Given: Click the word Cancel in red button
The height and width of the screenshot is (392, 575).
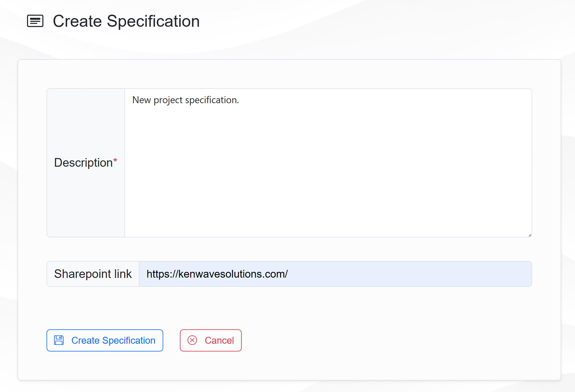Looking at the screenshot, I should coord(219,340).
